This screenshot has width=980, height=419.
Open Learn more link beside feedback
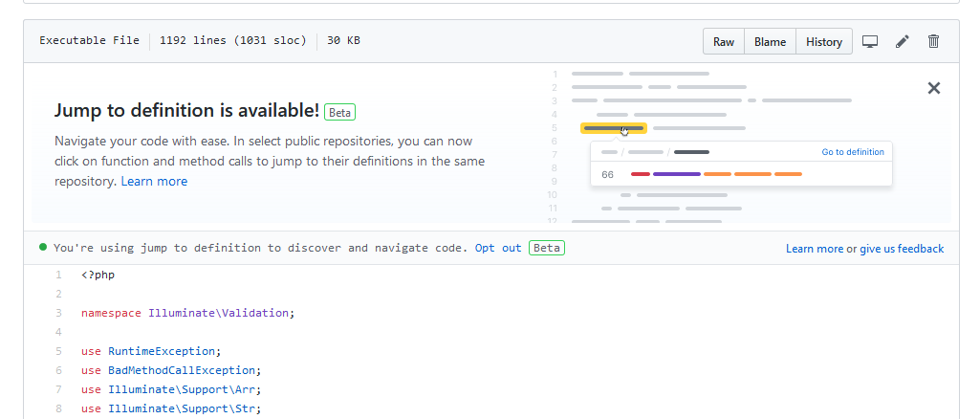[x=815, y=249]
